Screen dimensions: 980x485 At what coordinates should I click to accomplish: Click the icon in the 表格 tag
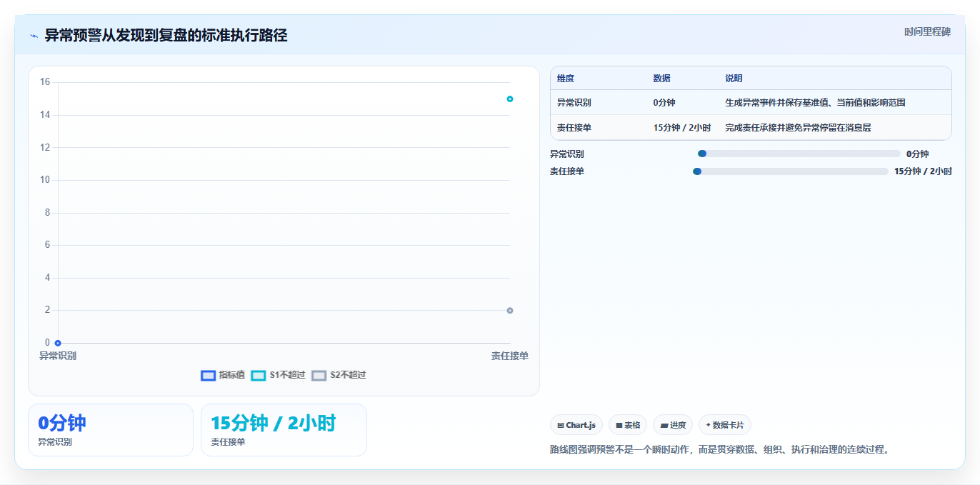[619, 425]
